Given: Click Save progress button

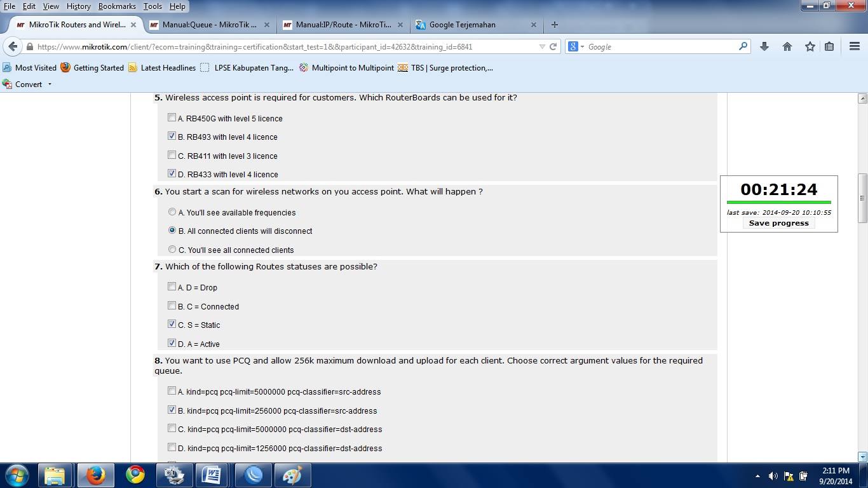Looking at the screenshot, I should click(778, 223).
